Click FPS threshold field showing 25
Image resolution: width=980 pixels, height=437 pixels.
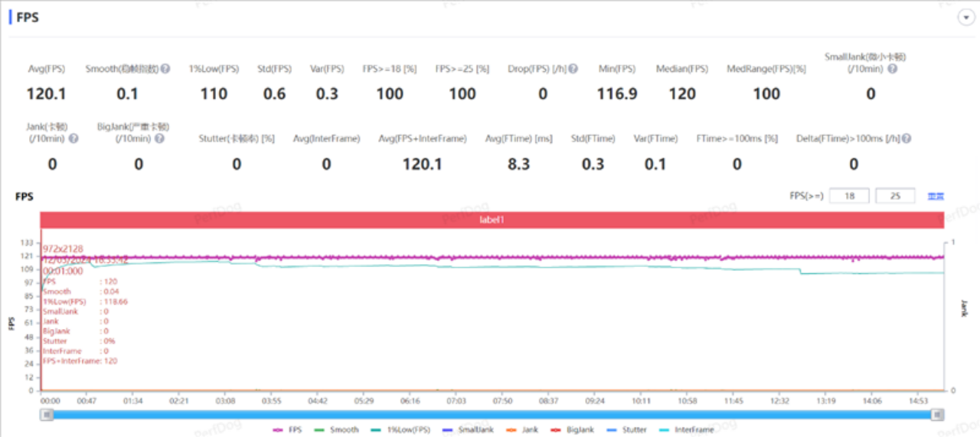coord(895,196)
